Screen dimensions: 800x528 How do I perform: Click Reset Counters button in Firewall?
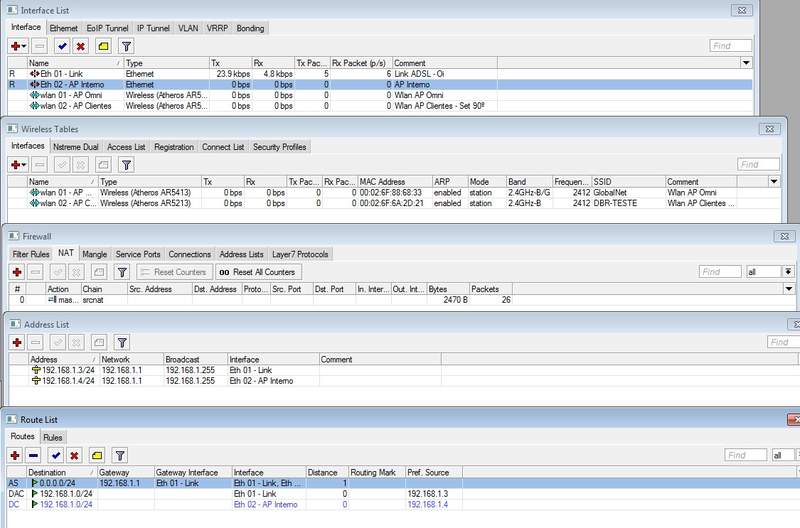[x=174, y=272]
